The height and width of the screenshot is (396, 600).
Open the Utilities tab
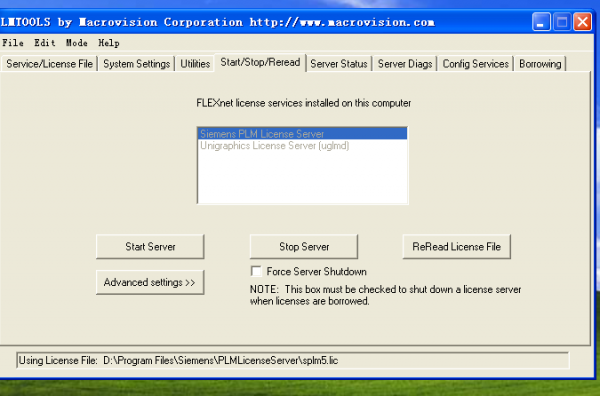pos(195,64)
